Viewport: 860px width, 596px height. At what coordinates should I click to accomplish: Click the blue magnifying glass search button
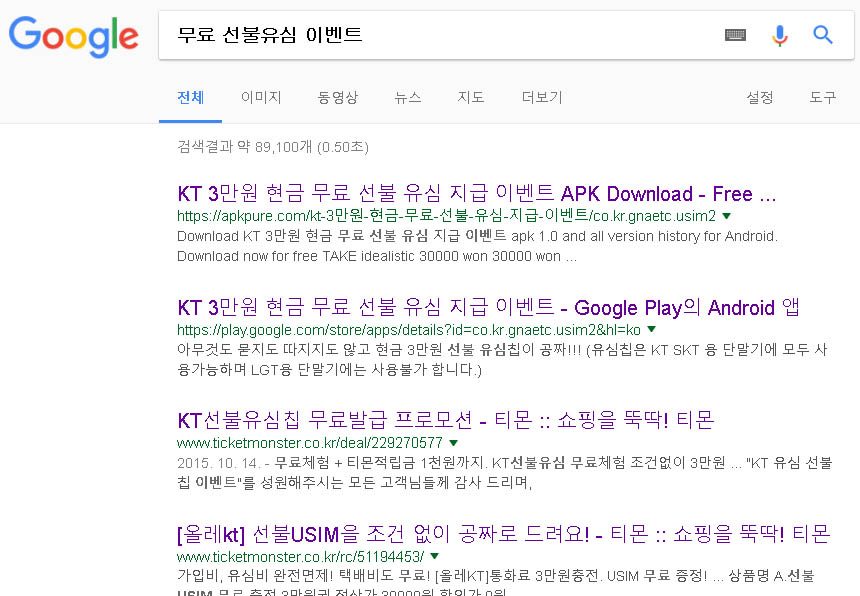(823, 35)
